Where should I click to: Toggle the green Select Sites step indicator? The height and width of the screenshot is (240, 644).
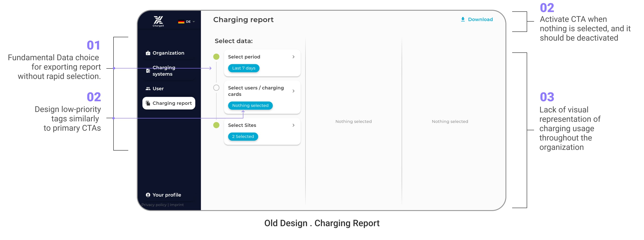point(216,125)
